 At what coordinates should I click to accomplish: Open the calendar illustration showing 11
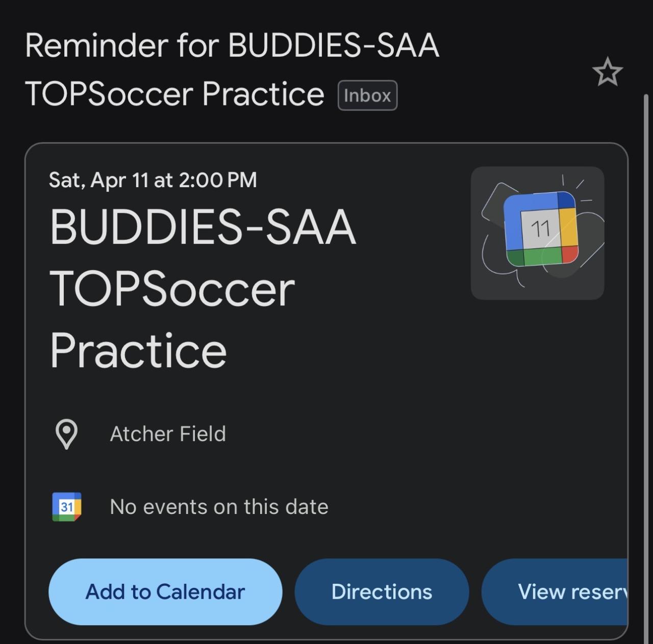coord(538,233)
